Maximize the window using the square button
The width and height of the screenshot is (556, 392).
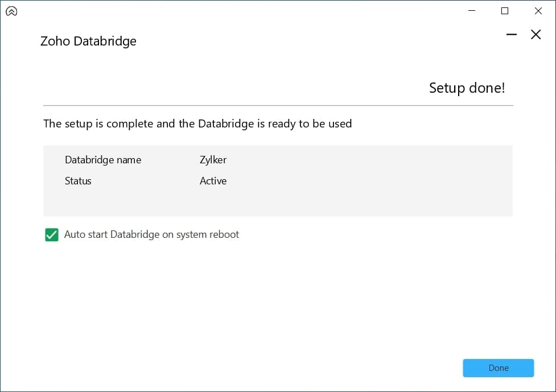click(504, 11)
